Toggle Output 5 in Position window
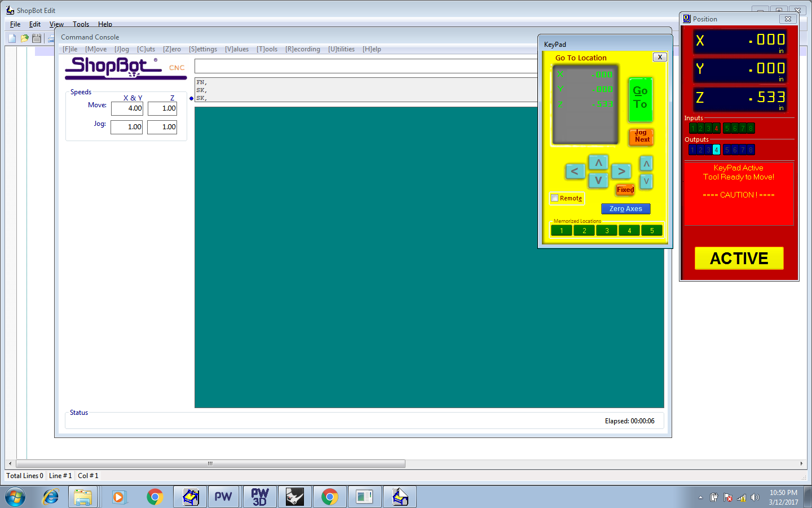812x508 pixels. pyautogui.click(x=727, y=150)
